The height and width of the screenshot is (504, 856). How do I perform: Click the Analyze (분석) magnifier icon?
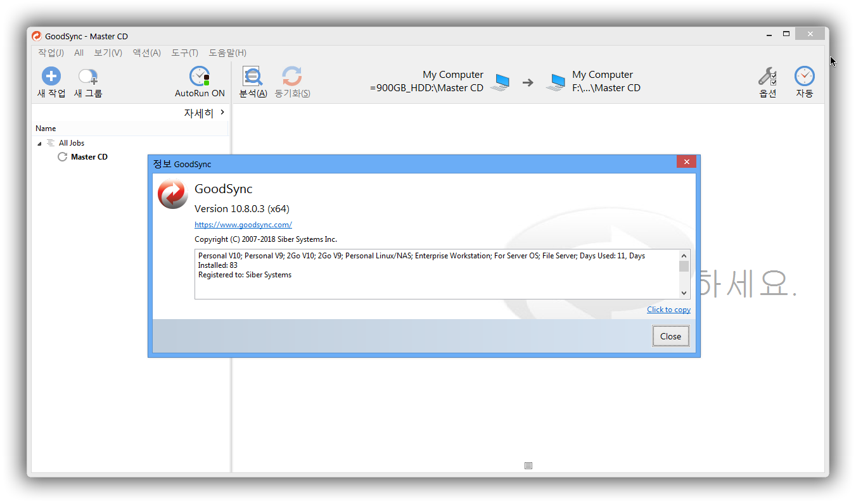pyautogui.click(x=252, y=77)
